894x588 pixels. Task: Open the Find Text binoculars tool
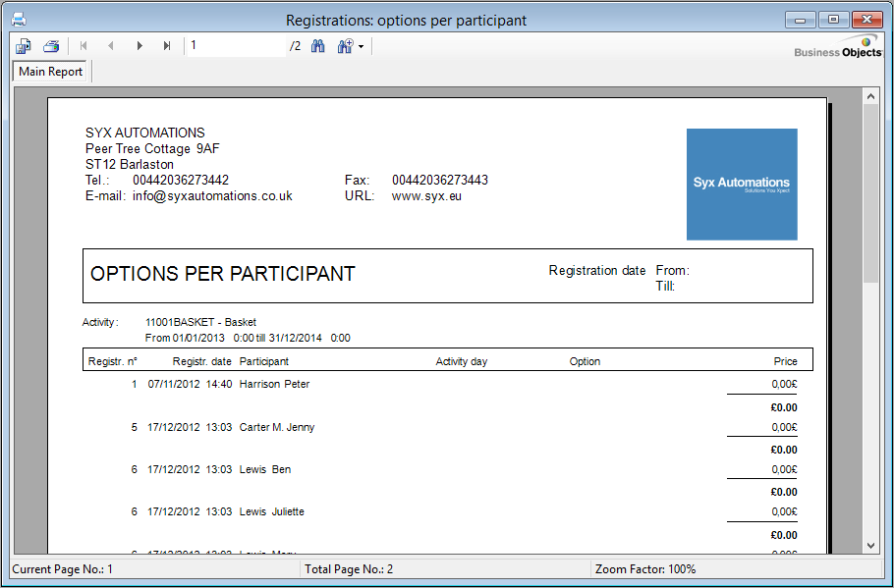(x=318, y=46)
